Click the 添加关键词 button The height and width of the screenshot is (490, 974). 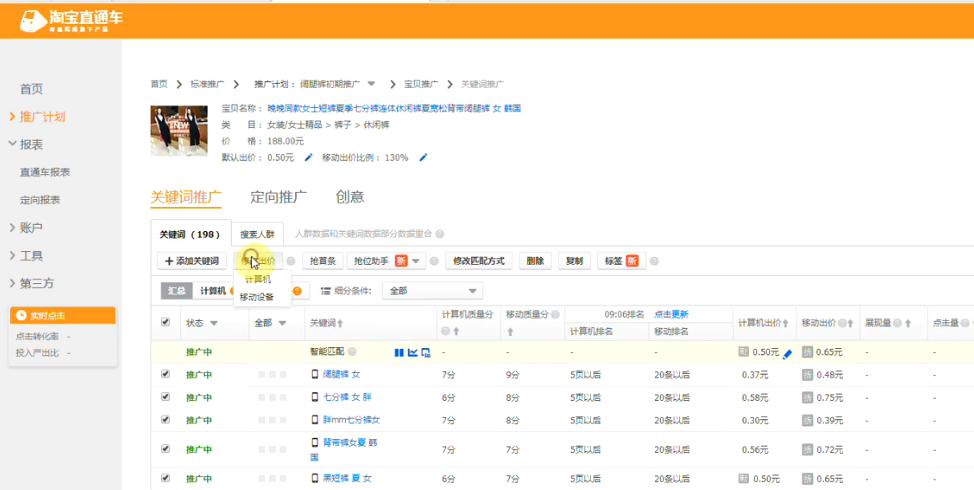[192, 261]
